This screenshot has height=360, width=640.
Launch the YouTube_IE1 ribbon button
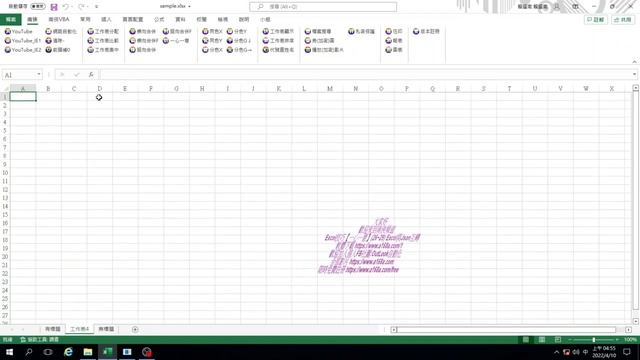[23, 41]
